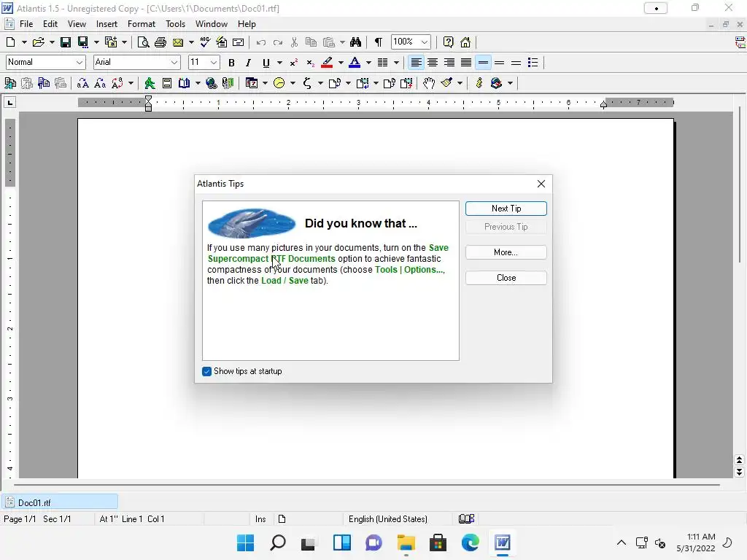Click the Copy icon

pos(311,42)
